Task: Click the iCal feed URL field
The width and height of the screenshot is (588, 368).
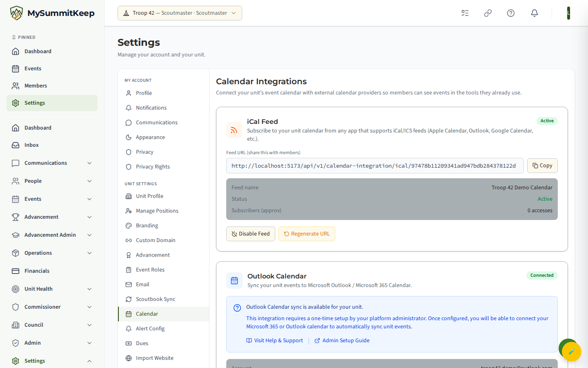Action: [375, 166]
